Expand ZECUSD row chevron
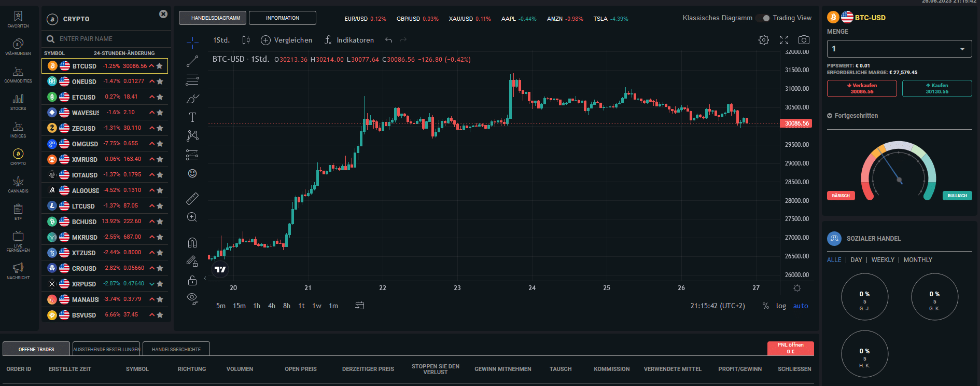The width and height of the screenshot is (980, 386). click(x=152, y=128)
